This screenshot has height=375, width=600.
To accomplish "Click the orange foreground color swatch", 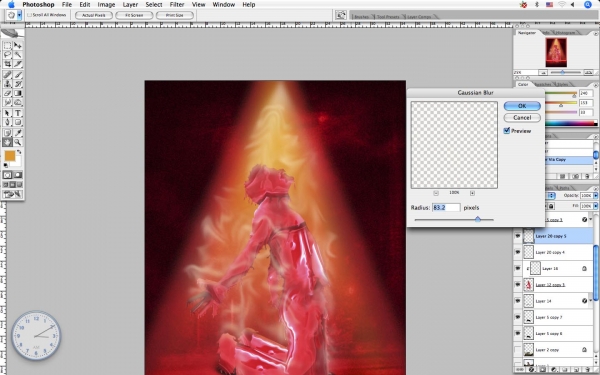I will [10, 156].
